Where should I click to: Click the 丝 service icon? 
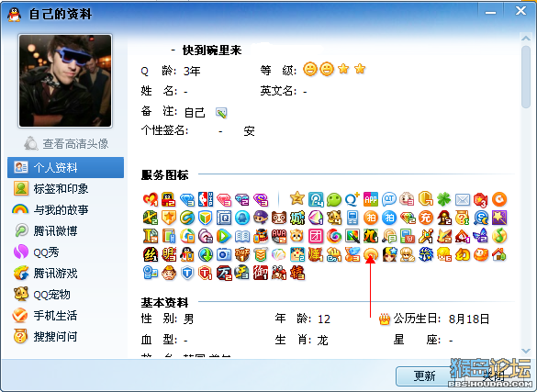151,254
